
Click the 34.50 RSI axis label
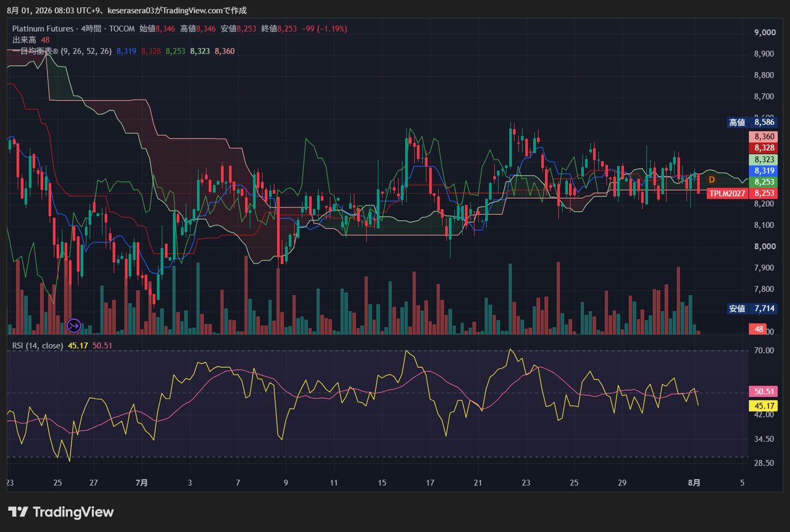tap(764, 439)
